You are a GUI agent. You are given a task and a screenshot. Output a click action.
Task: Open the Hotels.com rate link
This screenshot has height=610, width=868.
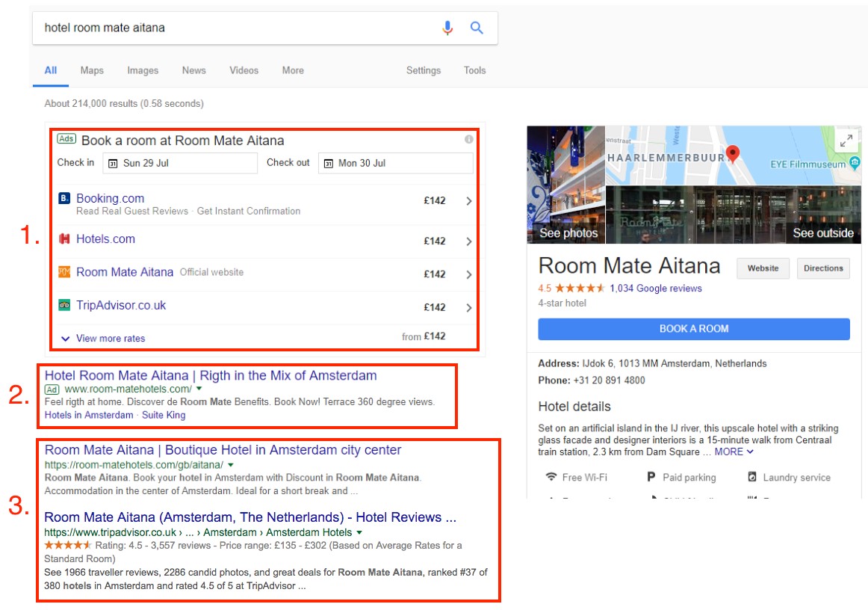point(106,238)
